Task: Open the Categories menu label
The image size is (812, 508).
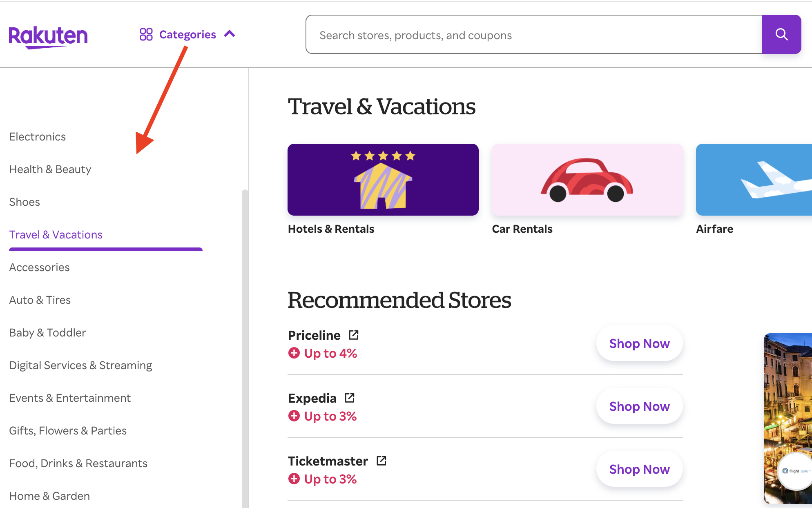Action: click(x=187, y=35)
